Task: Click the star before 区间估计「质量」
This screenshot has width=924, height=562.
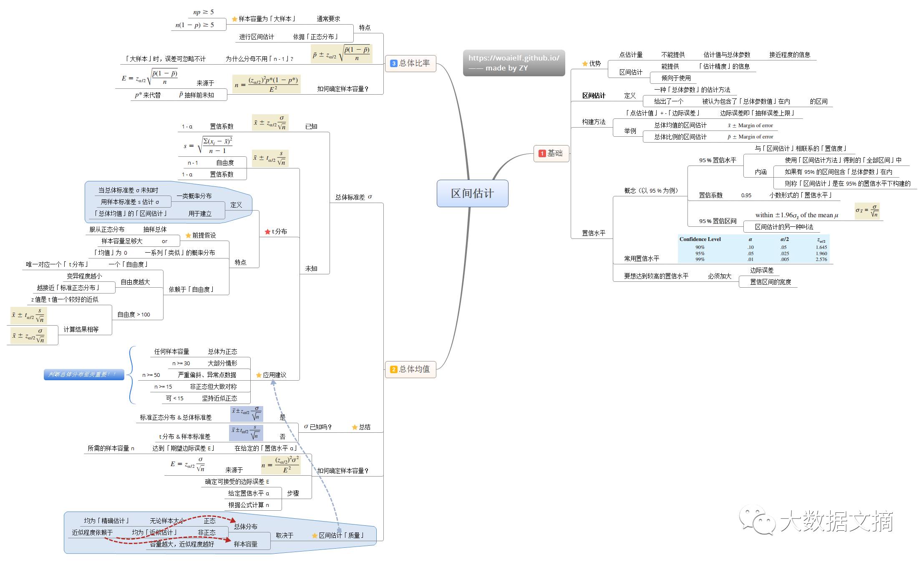Action: (315, 535)
